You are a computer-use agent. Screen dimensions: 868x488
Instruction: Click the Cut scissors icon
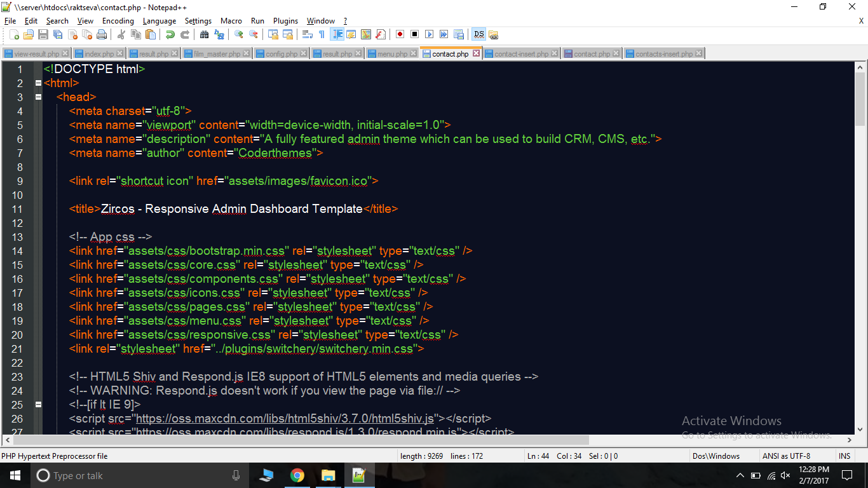121,34
